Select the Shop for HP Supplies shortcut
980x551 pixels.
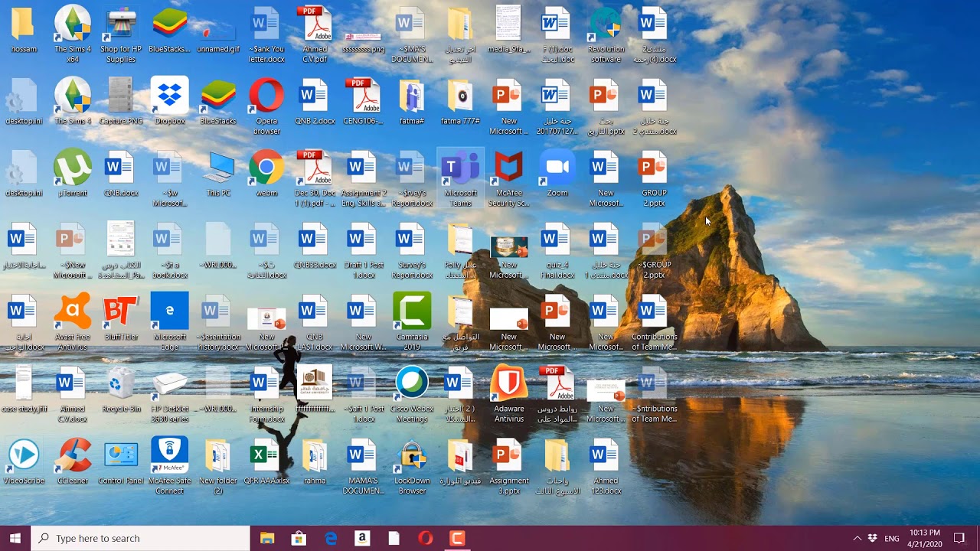point(121,34)
